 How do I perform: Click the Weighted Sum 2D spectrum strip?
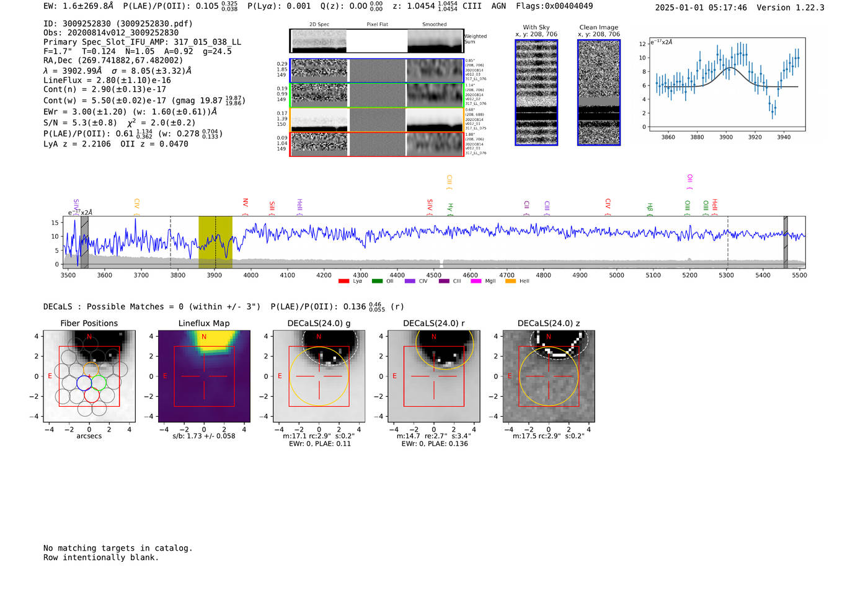(377, 41)
